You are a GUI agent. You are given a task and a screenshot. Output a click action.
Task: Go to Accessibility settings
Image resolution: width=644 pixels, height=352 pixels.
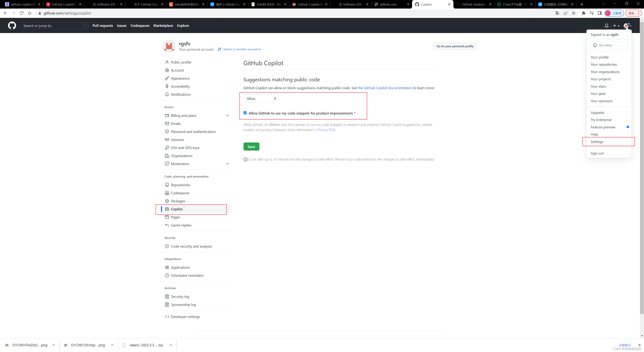coord(180,86)
